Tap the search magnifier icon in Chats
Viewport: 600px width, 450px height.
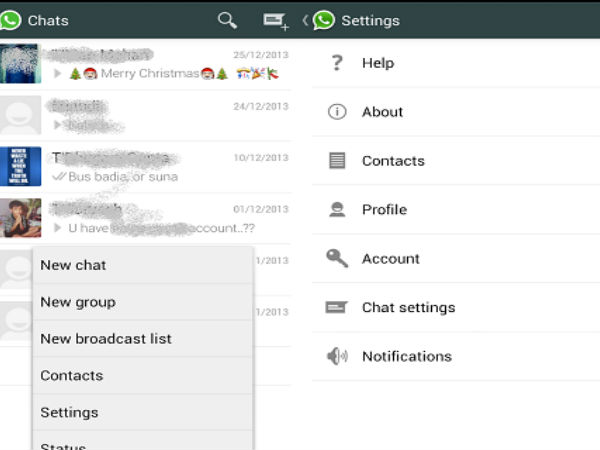227,20
